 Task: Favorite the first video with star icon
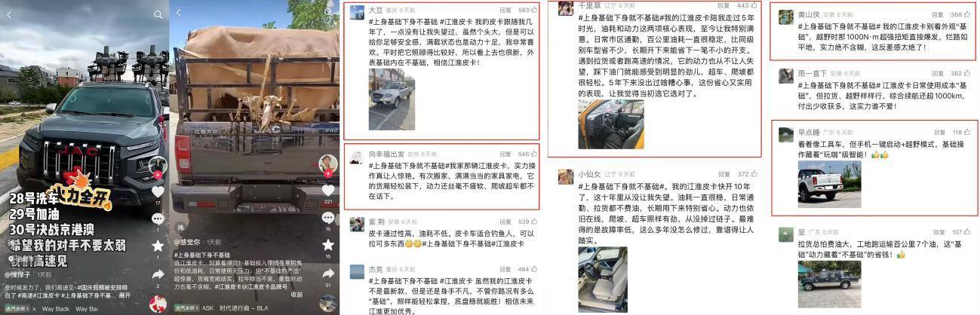(x=158, y=246)
